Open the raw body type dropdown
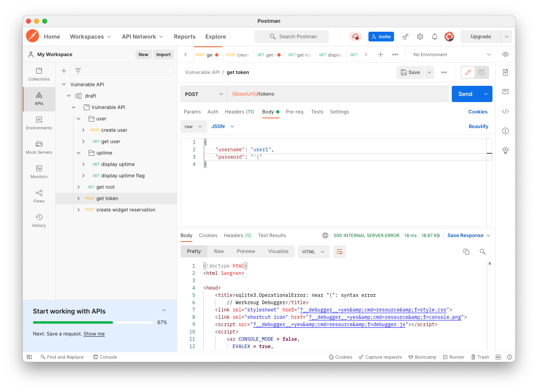This screenshot has width=538, height=392. click(194, 126)
